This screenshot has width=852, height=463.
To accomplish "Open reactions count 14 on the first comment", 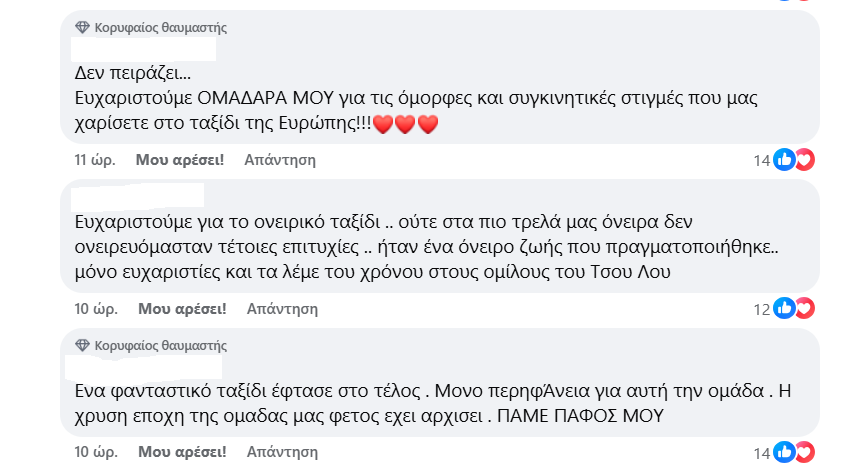I will [x=762, y=160].
